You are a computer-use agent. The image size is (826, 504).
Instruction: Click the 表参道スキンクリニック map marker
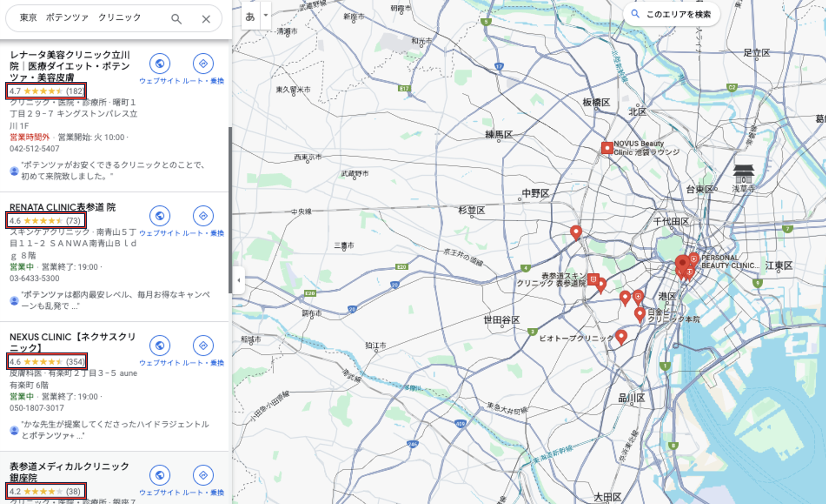coord(593,279)
